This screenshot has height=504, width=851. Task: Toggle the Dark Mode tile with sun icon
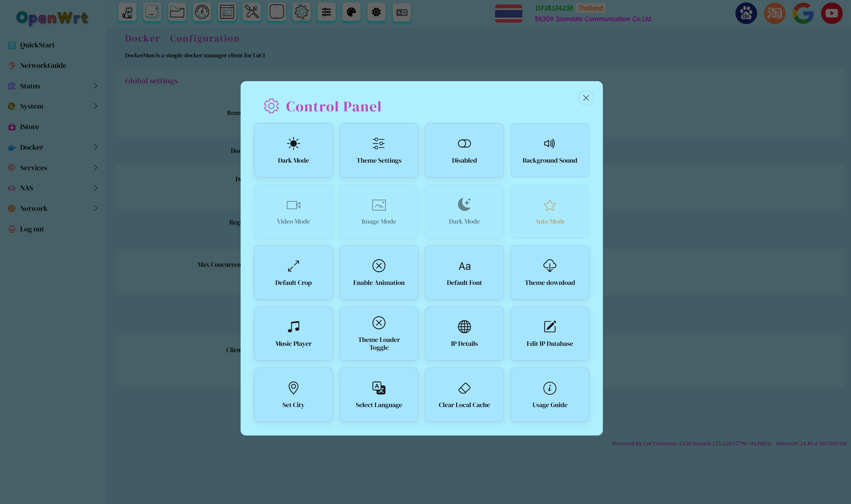[x=293, y=150]
